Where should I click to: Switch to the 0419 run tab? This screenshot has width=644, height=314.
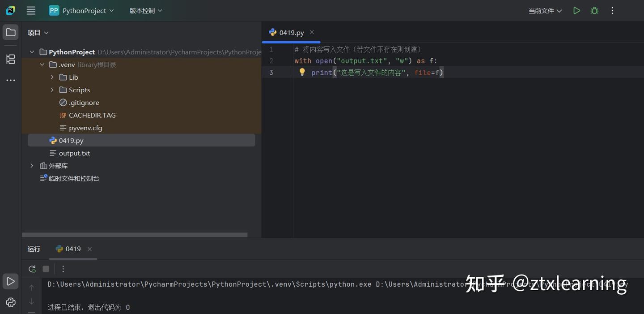tap(72, 249)
